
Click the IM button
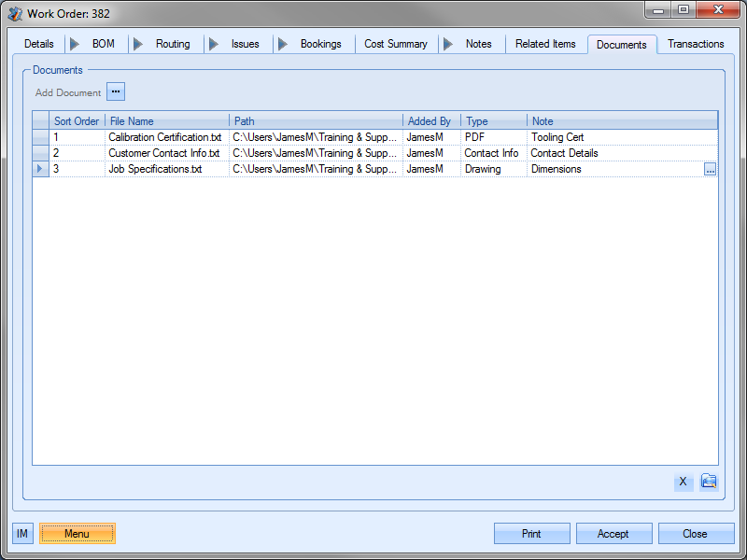(x=22, y=534)
